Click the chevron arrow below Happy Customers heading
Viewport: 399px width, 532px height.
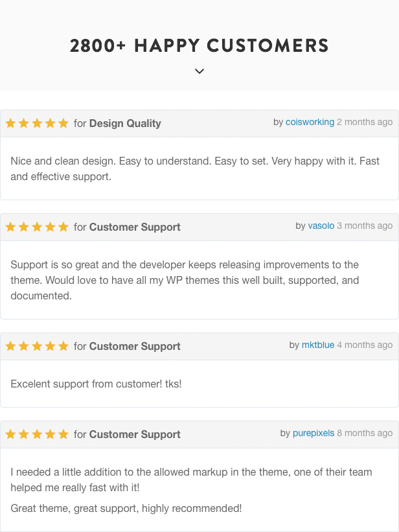199,71
